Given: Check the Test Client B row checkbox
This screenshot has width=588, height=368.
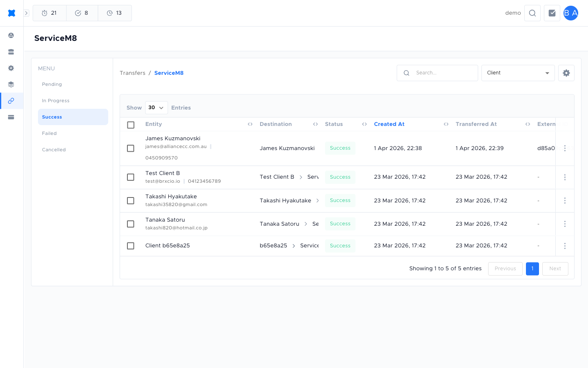Looking at the screenshot, I should pyautogui.click(x=131, y=177).
